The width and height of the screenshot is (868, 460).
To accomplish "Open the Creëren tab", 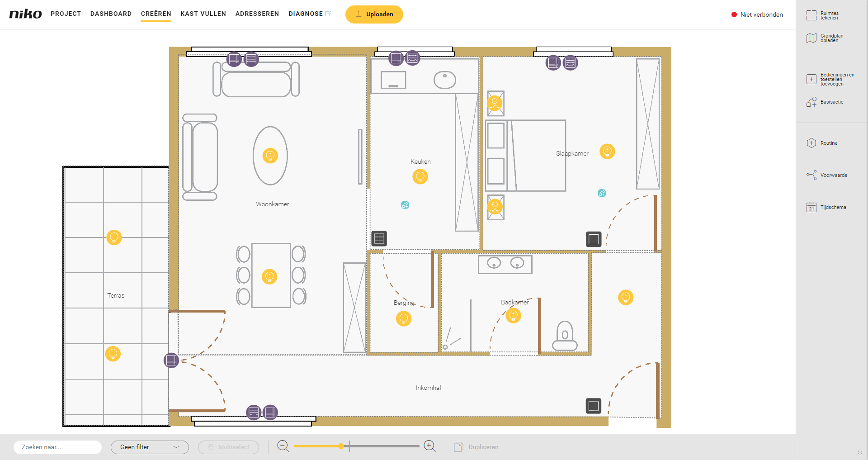I will coord(156,14).
